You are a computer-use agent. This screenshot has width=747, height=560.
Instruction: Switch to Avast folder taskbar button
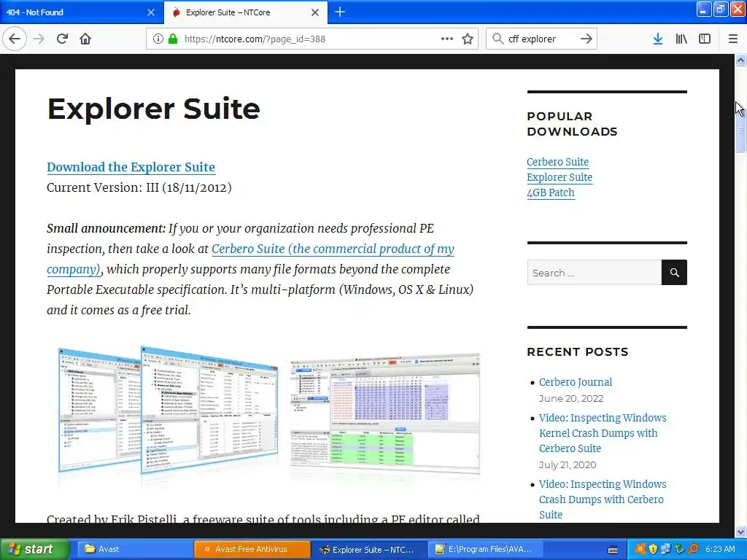pos(135,549)
